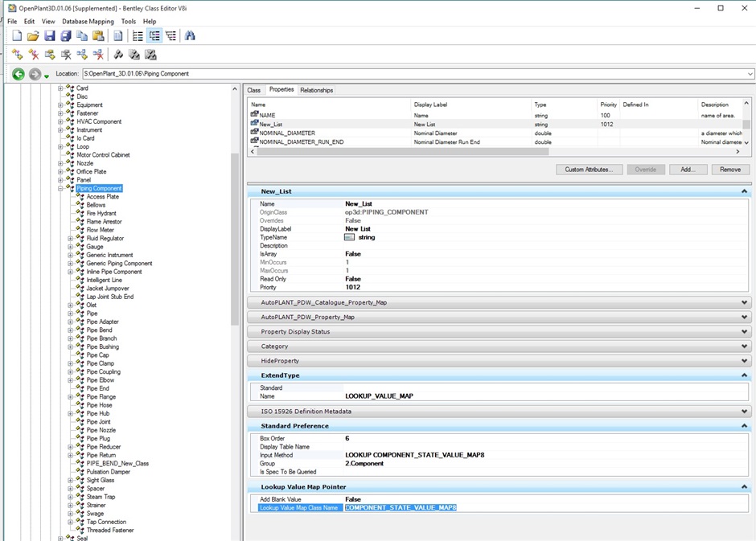The width and height of the screenshot is (756, 541).
Task: Click the LOOKUP_VALUE_MAP name value
Action: tap(379, 396)
